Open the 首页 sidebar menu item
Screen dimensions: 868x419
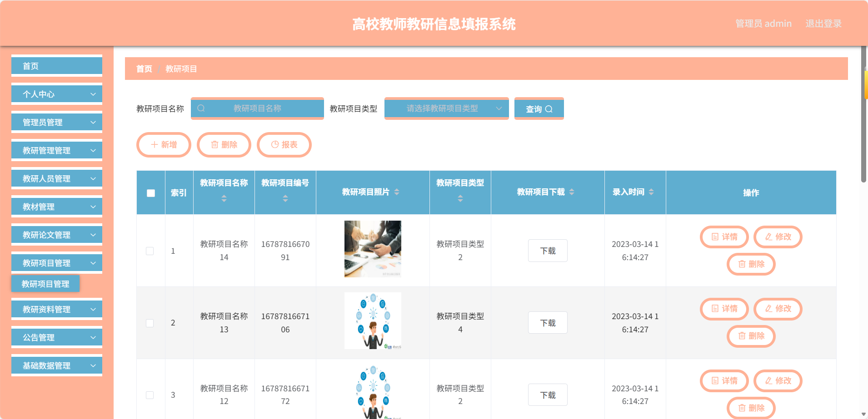pyautogui.click(x=57, y=66)
